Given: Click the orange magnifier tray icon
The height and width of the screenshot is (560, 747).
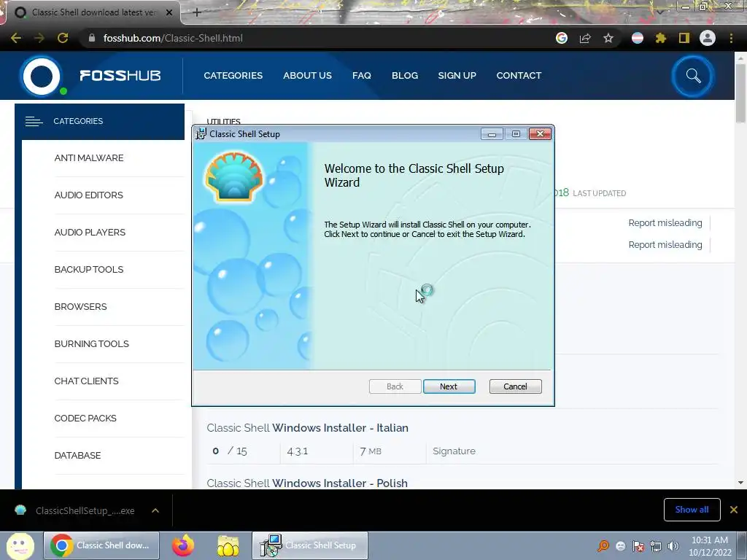Looking at the screenshot, I should [x=603, y=546].
